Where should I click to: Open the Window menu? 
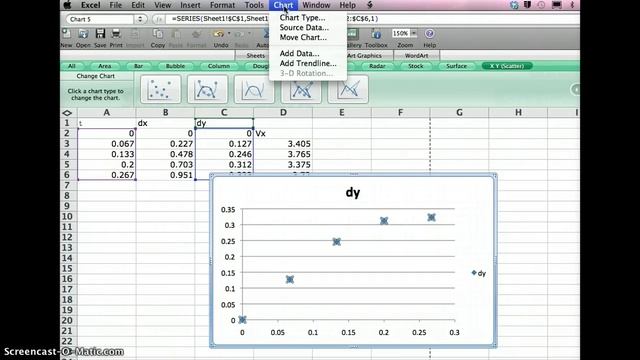point(316,5)
